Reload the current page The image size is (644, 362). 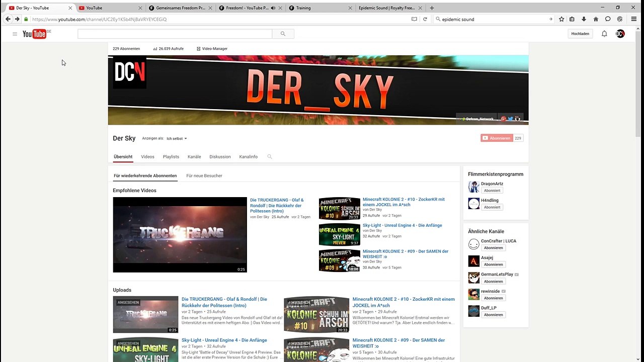pos(425,19)
